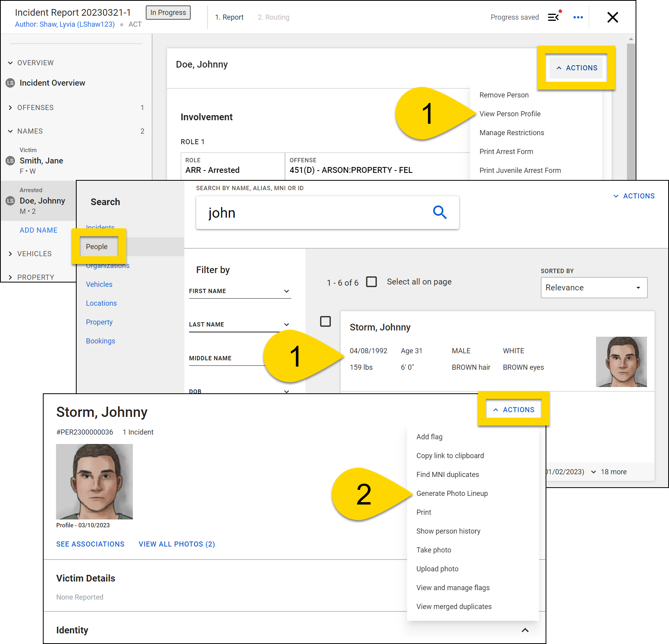Click the notification list icon with red dot
669x644 pixels.
click(554, 17)
